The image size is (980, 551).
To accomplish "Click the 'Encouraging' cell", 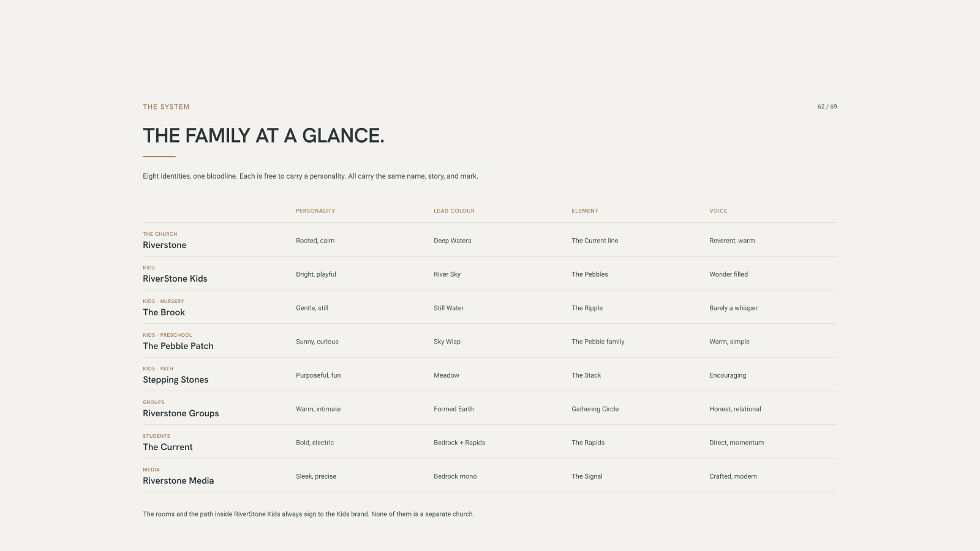I will (728, 375).
